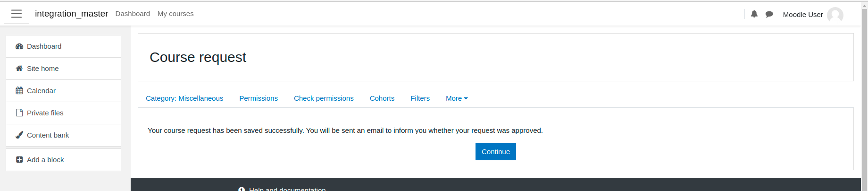This screenshot has width=868, height=191.
Task: Open the messaging speech bubble icon
Action: [769, 14]
